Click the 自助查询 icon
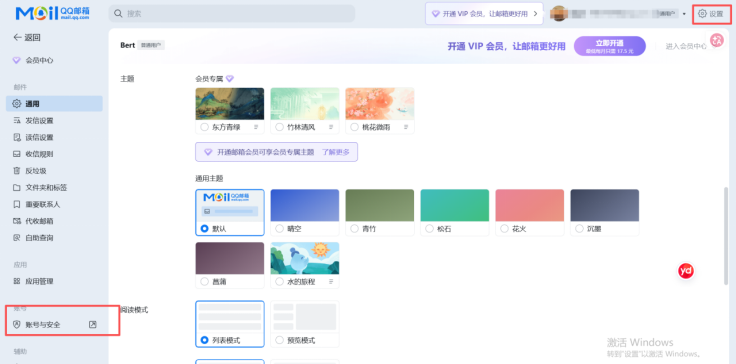Viewport: 736px width, 364px height. coord(17,238)
